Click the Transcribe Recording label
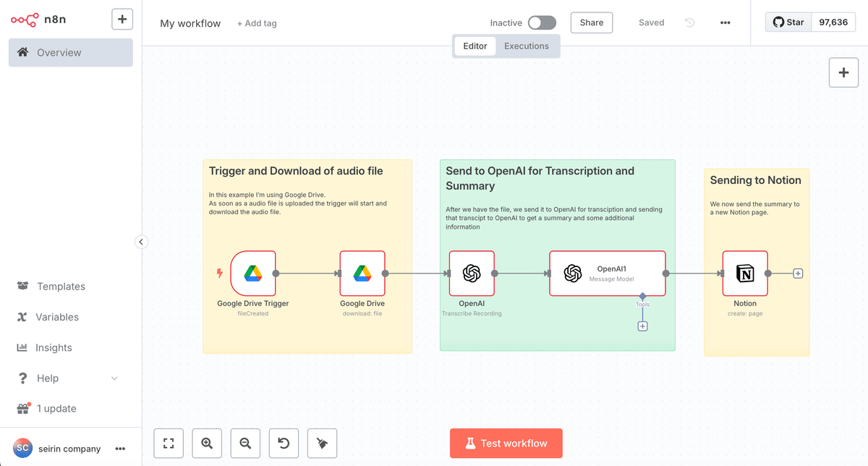 tap(472, 313)
